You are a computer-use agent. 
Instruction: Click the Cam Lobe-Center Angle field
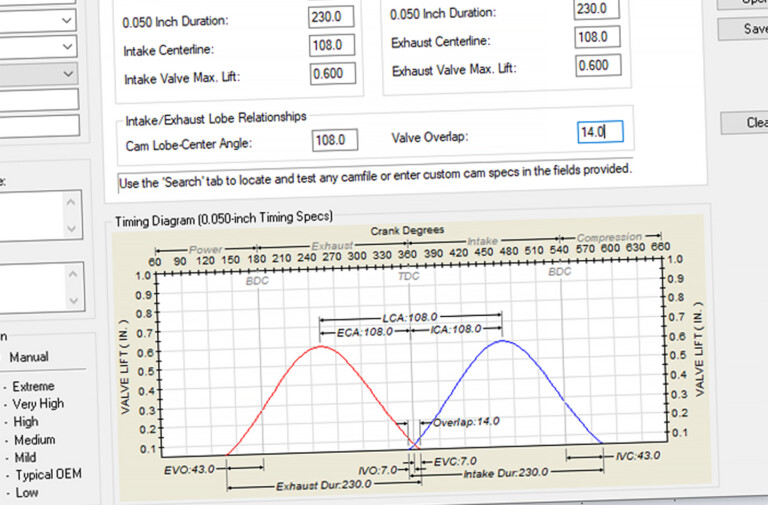[335, 140]
